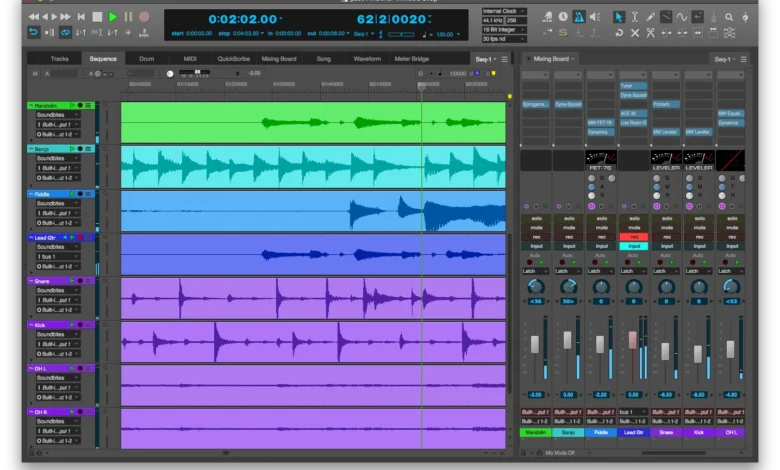Viewport: 780px width, 470px height.
Task: Select the Loop tool
Action: click(x=619, y=33)
